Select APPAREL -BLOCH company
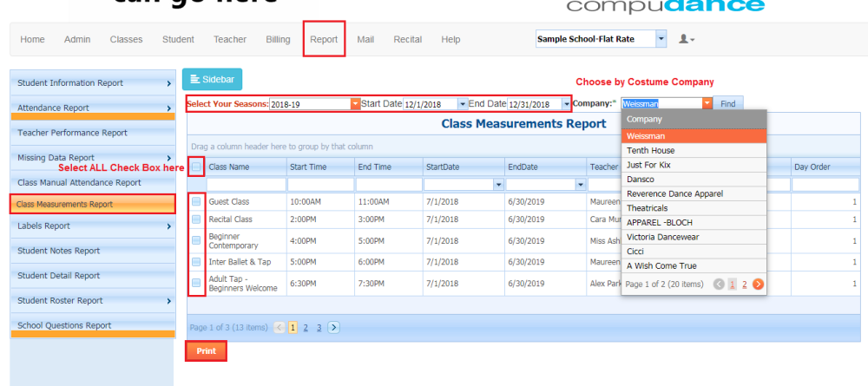Image resolution: width=868 pixels, height=386 pixels. tap(694, 222)
